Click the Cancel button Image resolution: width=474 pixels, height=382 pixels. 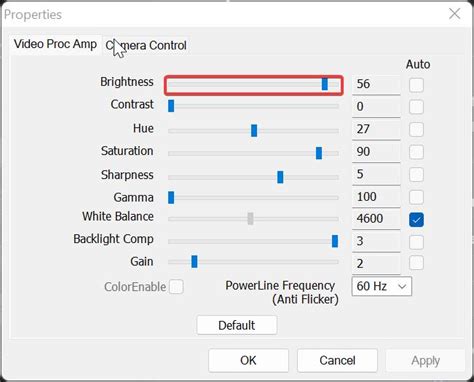coord(337,360)
